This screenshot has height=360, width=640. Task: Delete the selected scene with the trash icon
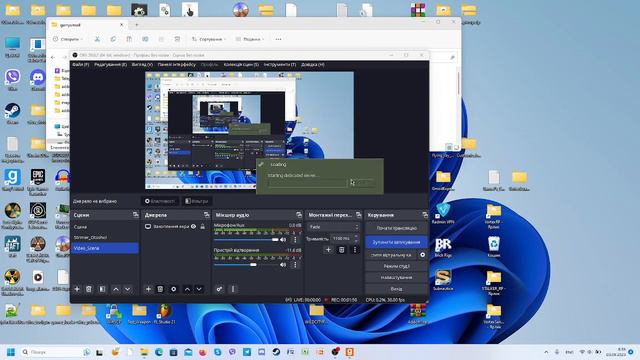coord(89,289)
